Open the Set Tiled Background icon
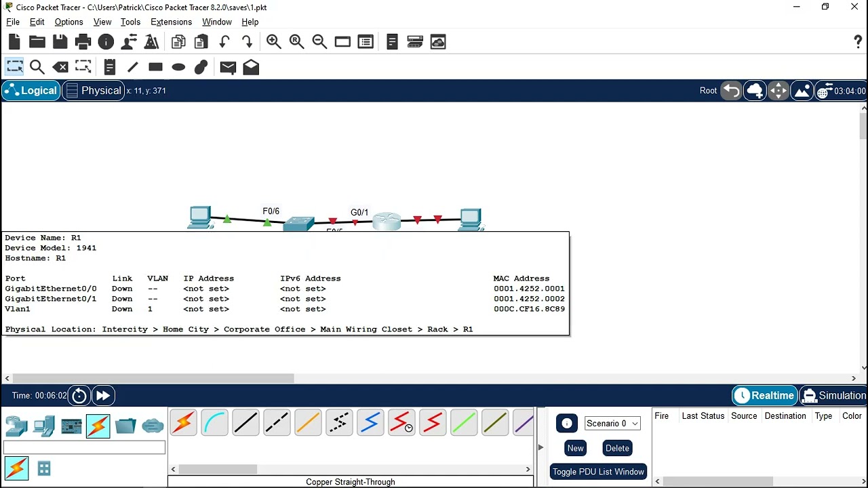868x488 pixels. tap(802, 91)
